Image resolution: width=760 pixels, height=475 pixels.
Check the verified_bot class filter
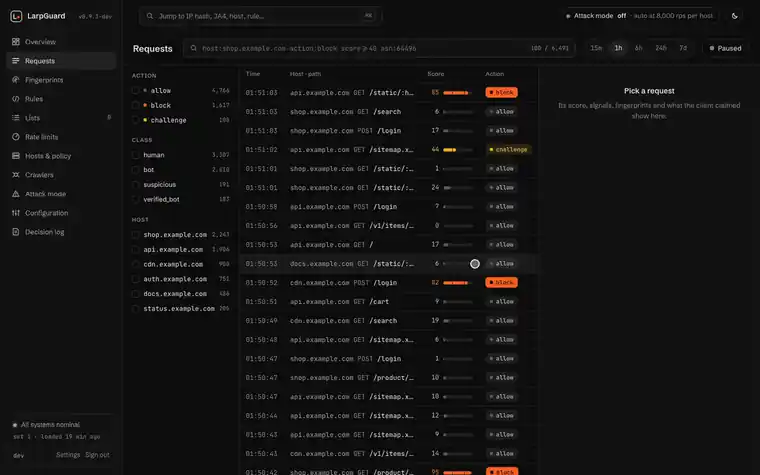(136, 199)
